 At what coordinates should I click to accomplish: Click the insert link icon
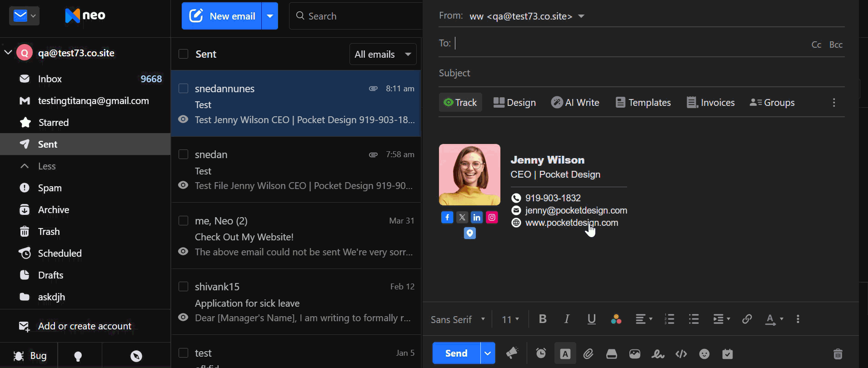point(747,319)
